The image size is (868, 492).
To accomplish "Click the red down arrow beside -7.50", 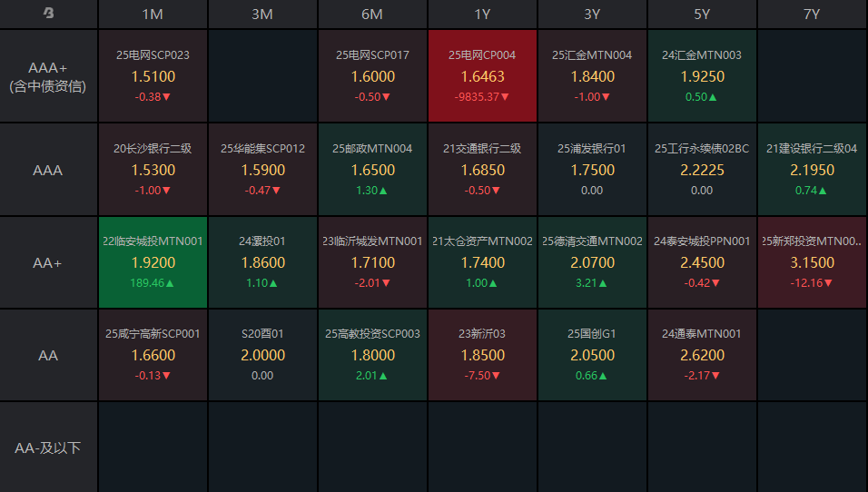I will [498, 376].
